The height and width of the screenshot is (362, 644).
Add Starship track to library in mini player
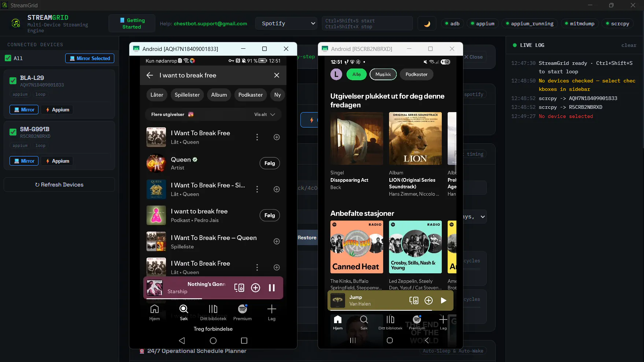[255, 288]
